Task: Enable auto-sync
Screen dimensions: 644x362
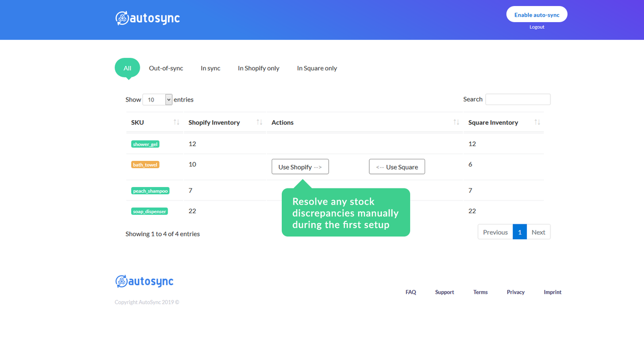Action: (536, 15)
